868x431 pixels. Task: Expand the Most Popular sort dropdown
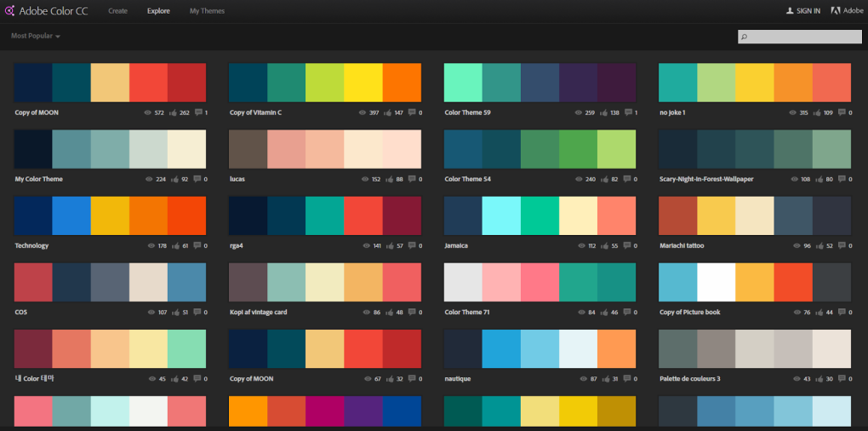click(x=35, y=36)
